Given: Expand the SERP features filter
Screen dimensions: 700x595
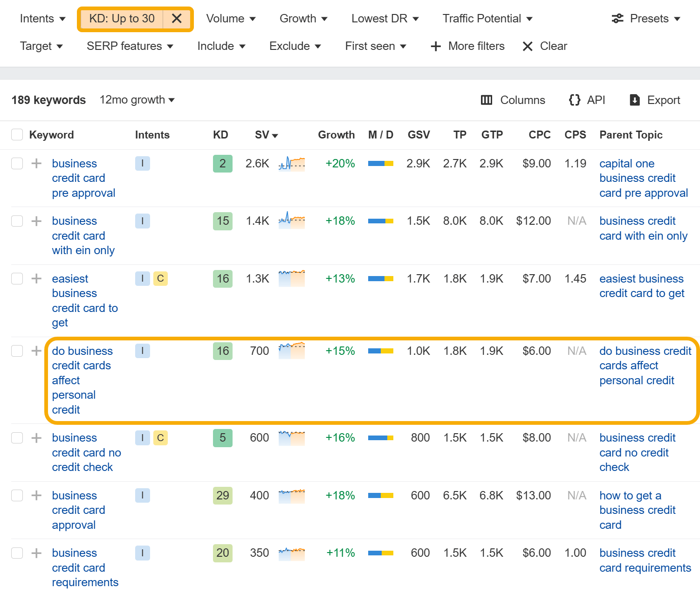Looking at the screenshot, I should pyautogui.click(x=130, y=46).
